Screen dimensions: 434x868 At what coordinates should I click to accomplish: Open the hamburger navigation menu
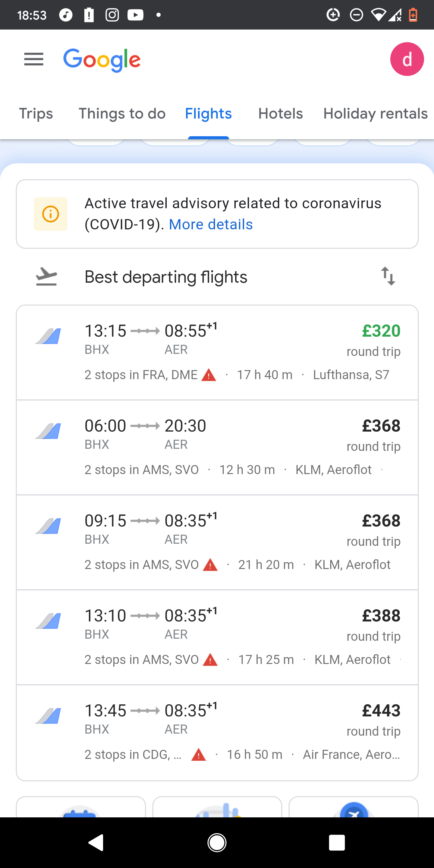pos(34,59)
